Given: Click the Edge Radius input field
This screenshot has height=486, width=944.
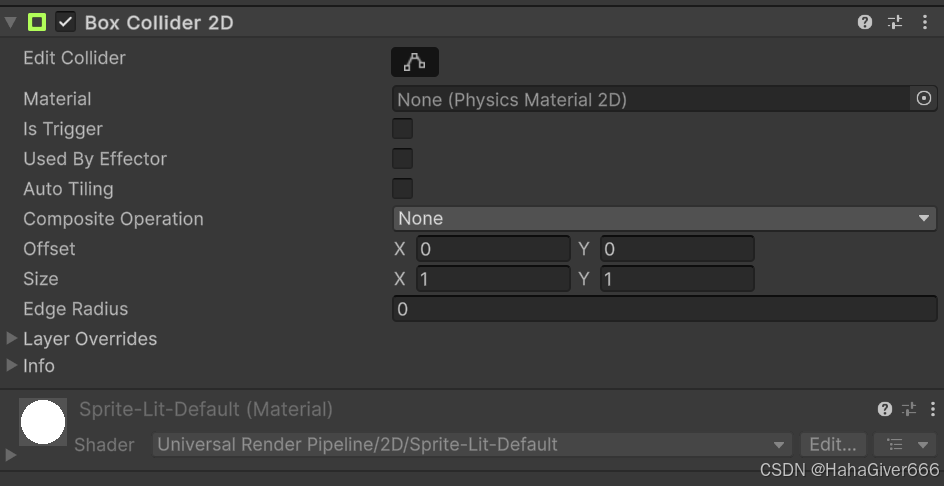Looking at the screenshot, I should [x=664, y=309].
